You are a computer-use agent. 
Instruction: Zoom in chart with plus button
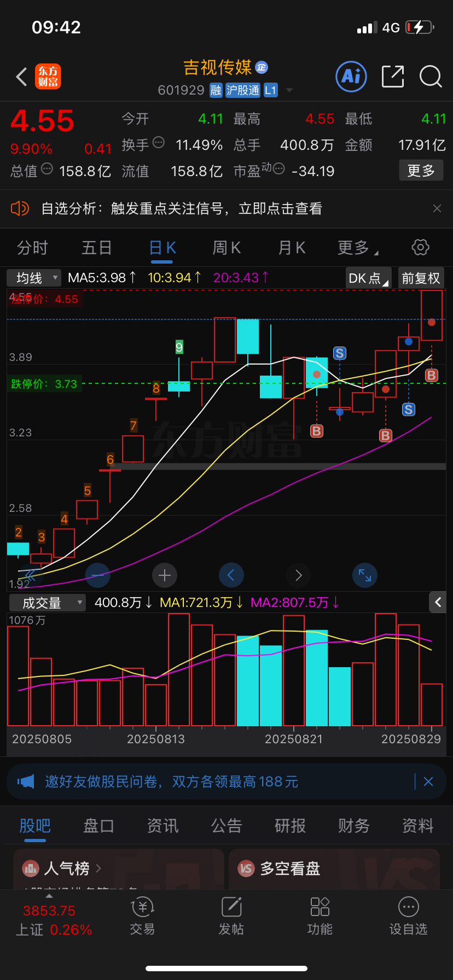coord(165,575)
